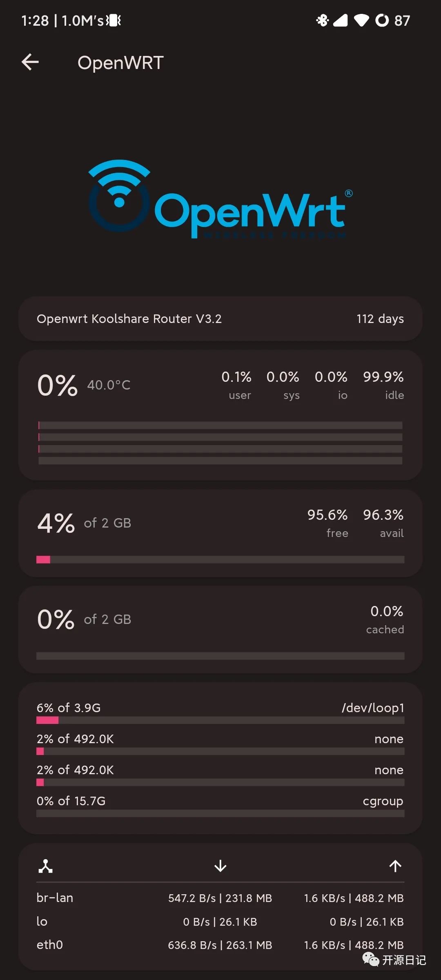Tap the cellular signal status icon
Viewport: 441px width, 980px height.
pos(341,20)
